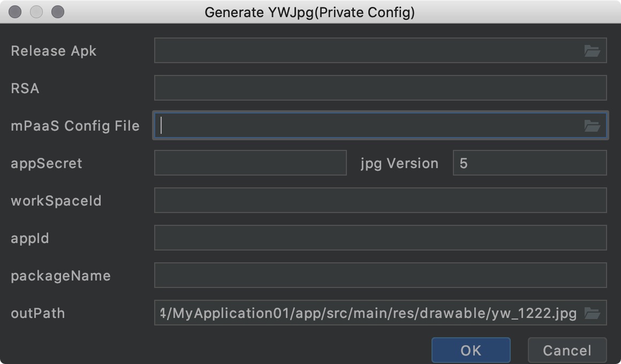Focus the appId input field
Viewport: 621px width, 364px height.
coord(380,238)
